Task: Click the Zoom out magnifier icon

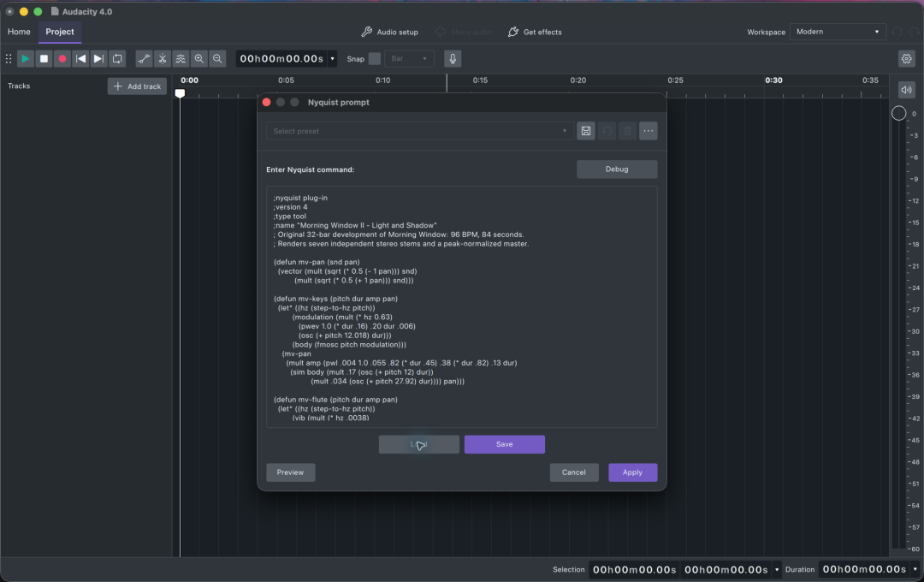Action: (x=217, y=58)
